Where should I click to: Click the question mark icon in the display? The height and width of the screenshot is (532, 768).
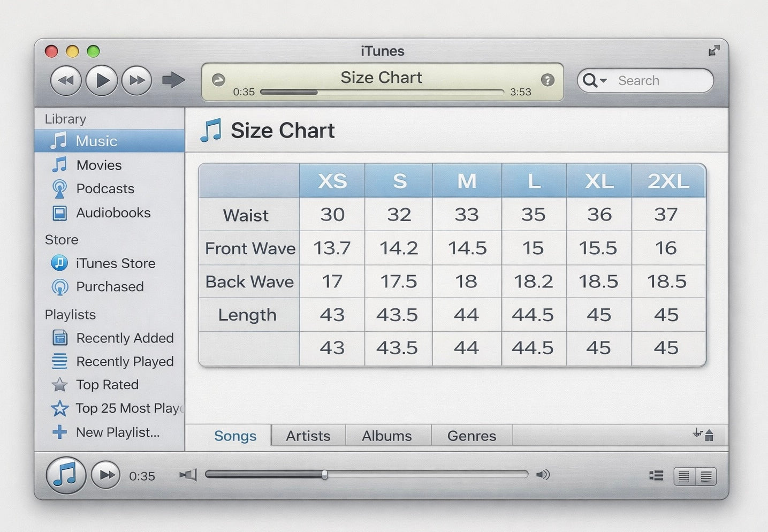coord(548,80)
